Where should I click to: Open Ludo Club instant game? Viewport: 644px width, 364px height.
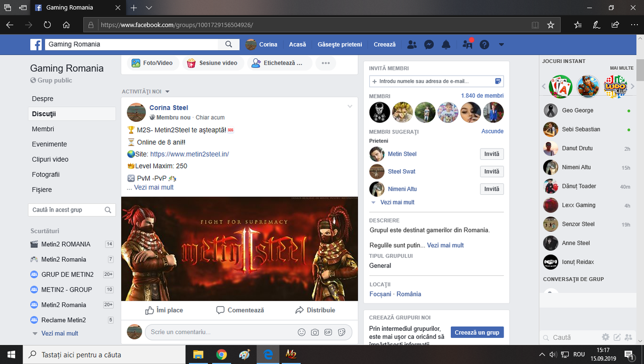[x=615, y=87]
